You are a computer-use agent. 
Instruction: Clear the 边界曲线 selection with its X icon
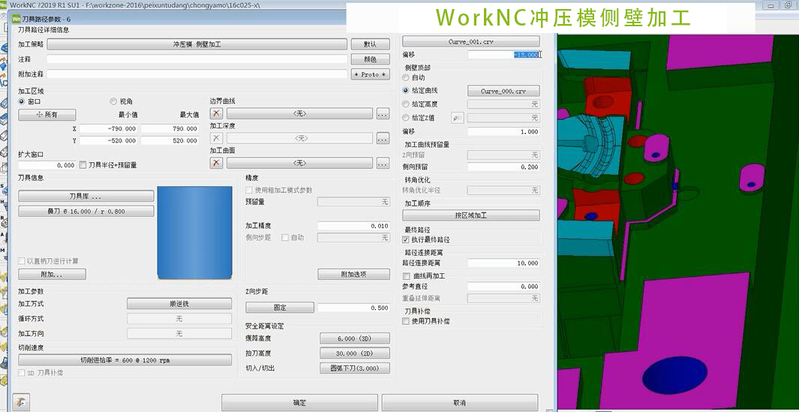(x=217, y=114)
